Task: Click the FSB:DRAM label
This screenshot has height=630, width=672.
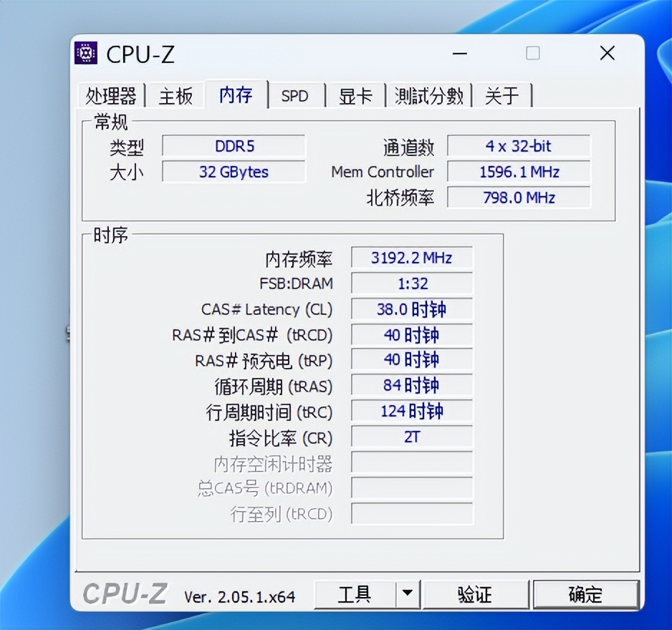Action: click(296, 283)
